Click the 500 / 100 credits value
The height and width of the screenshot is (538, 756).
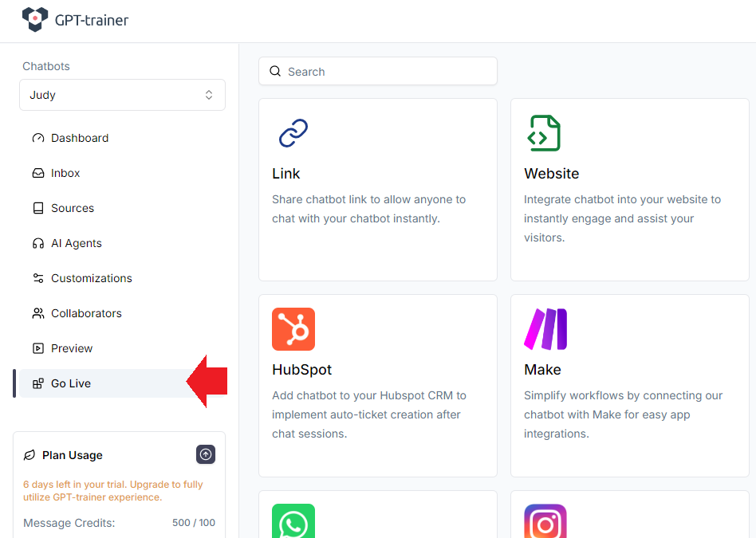click(x=194, y=523)
